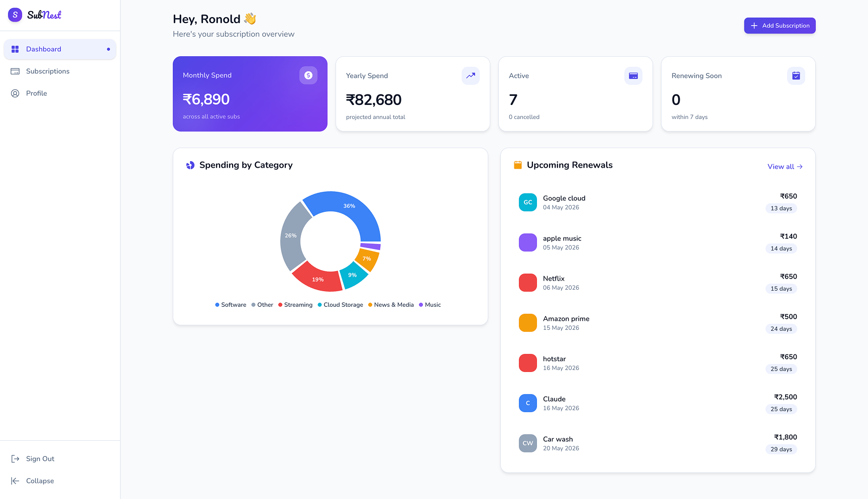Click the calendar icon on Renewing Soon
Viewport: 868px width, 499px height.
click(796, 76)
